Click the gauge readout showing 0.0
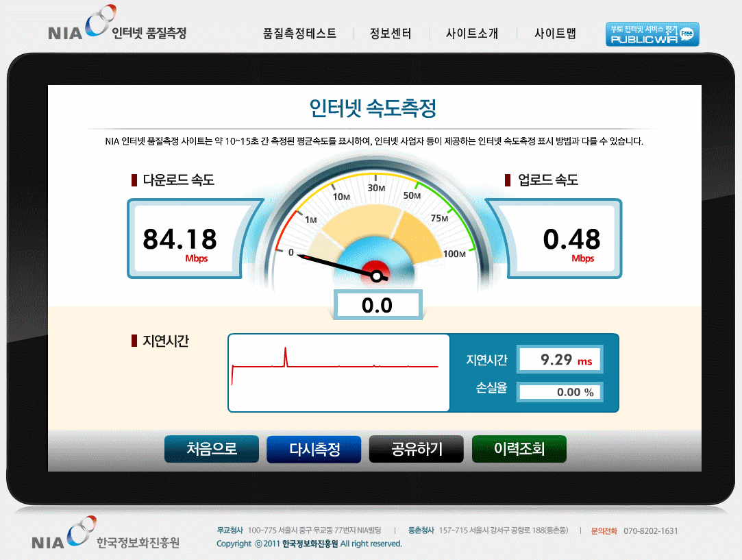Screen dimensions: 742x560 [x=377, y=305]
